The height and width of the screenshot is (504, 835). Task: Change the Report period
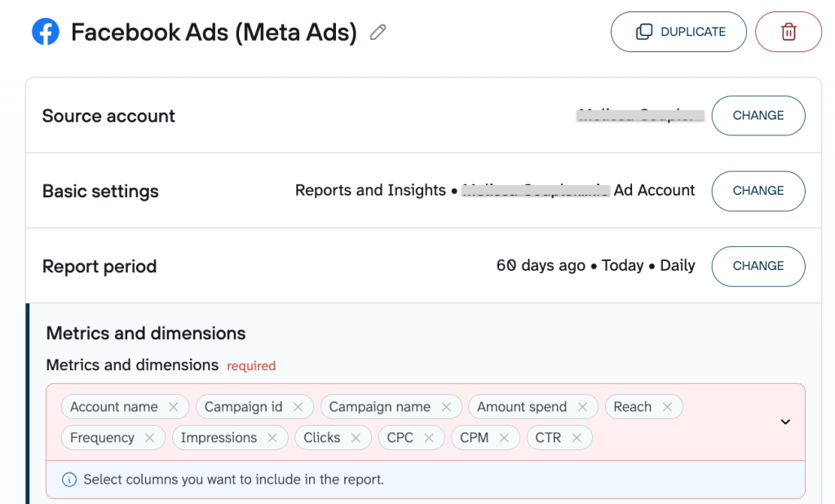click(758, 266)
